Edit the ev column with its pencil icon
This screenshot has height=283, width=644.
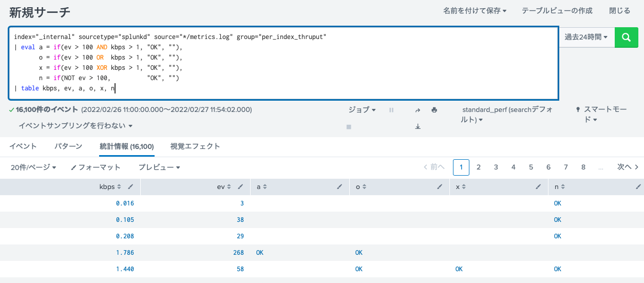[x=240, y=187]
